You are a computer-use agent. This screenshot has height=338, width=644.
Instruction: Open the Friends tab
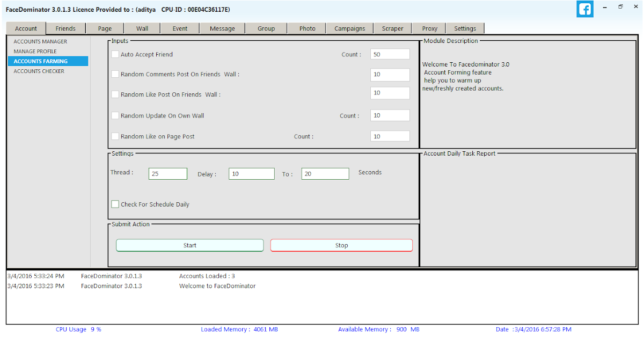pyautogui.click(x=65, y=28)
